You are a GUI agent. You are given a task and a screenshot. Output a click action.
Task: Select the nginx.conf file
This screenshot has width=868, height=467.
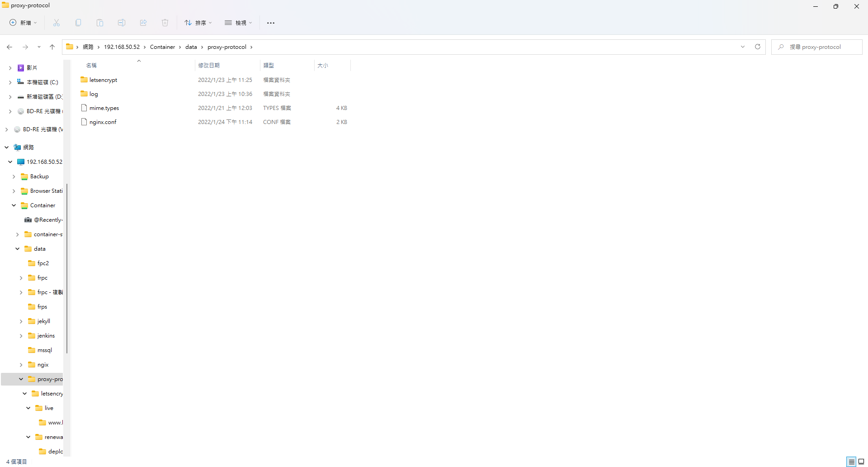(103, 122)
